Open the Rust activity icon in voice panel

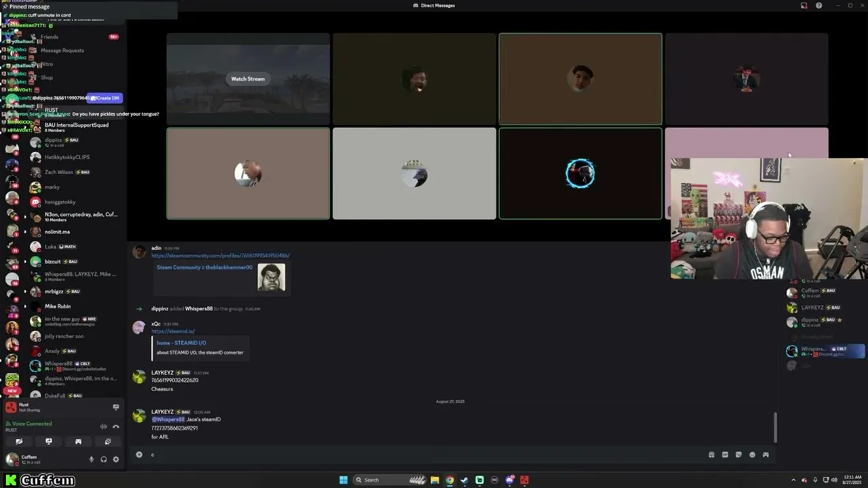tap(11, 407)
